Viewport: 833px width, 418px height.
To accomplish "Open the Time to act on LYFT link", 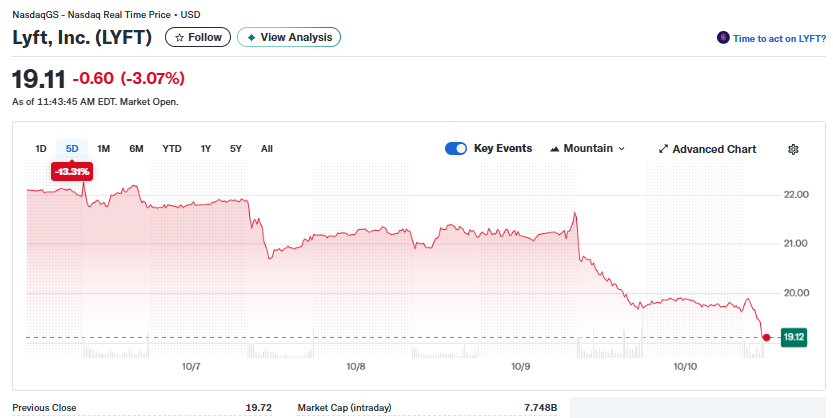I will pyautogui.click(x=779, y=38).
